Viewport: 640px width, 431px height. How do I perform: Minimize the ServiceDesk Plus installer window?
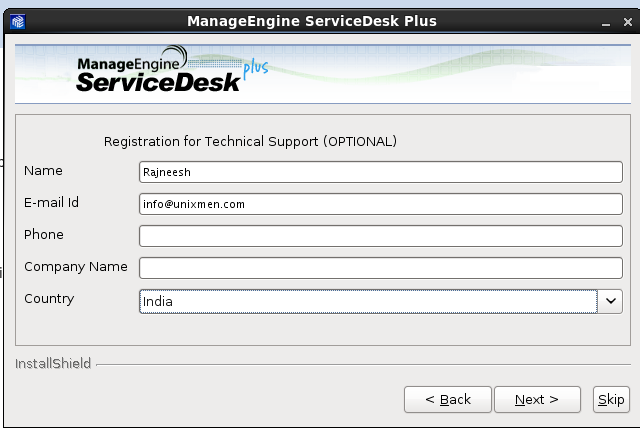click(x=606, y=22)
